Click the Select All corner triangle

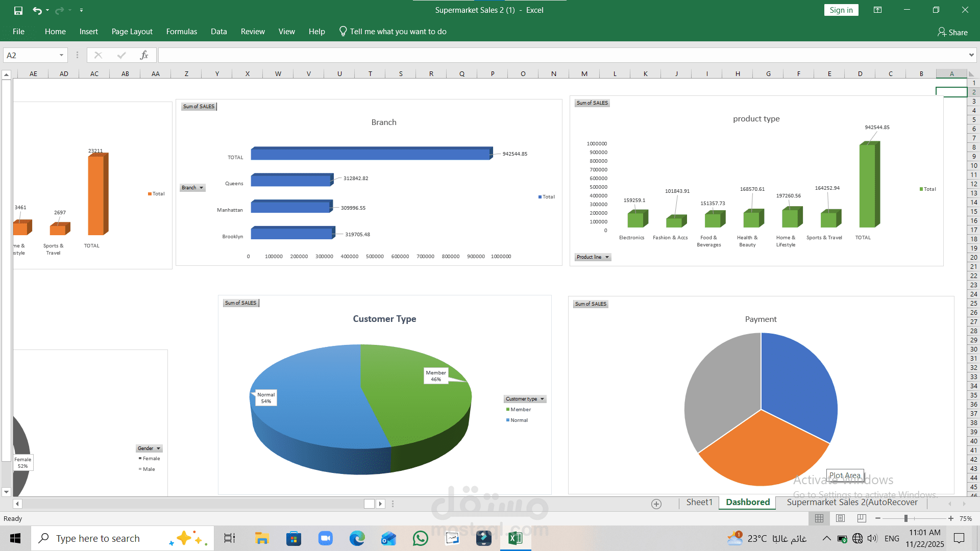pos(972,74)
